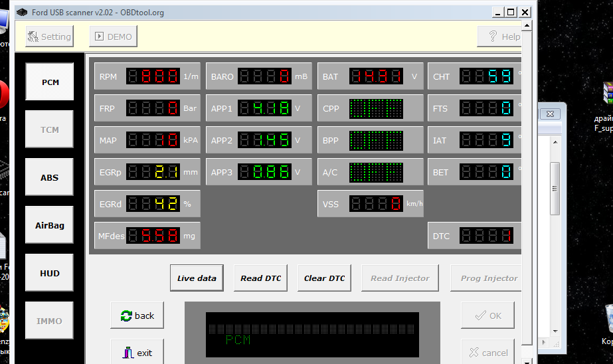This screenshot has width=613, height=364.
Task: Select the ABS module tab
Action: [50, 177]
